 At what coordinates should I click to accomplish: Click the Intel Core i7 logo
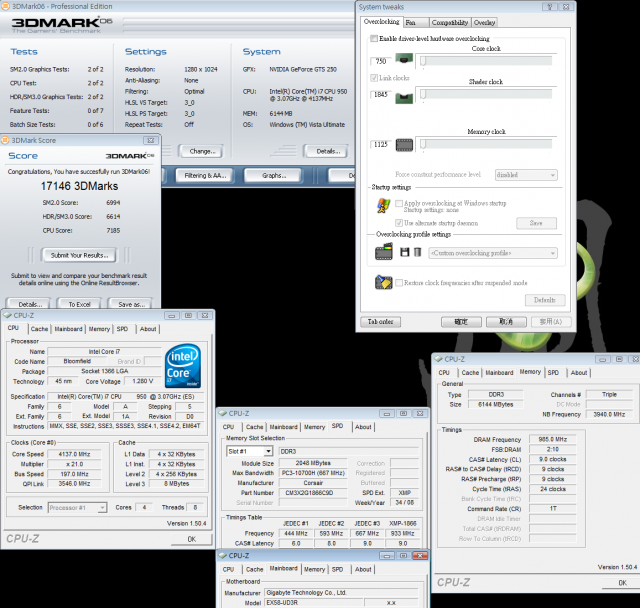(183, 365)
